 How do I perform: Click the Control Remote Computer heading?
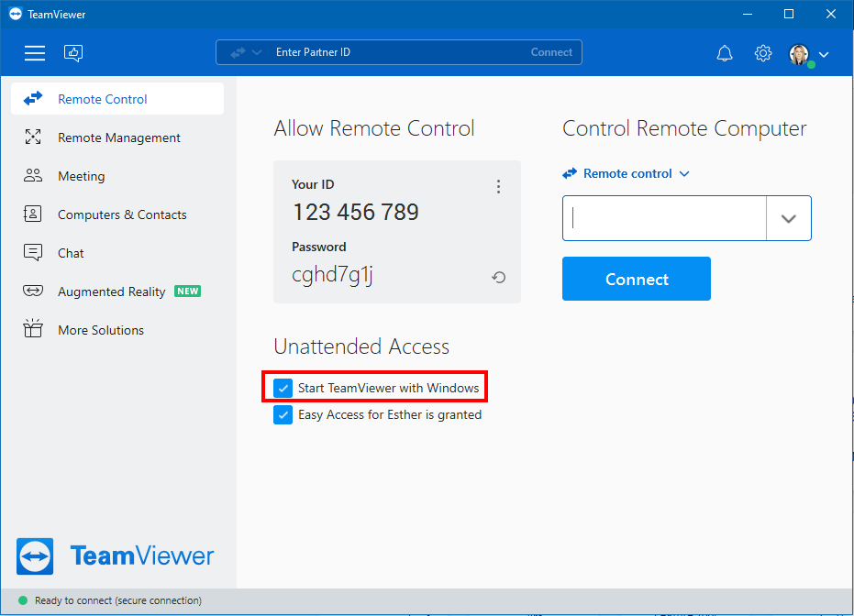point(684,128)
